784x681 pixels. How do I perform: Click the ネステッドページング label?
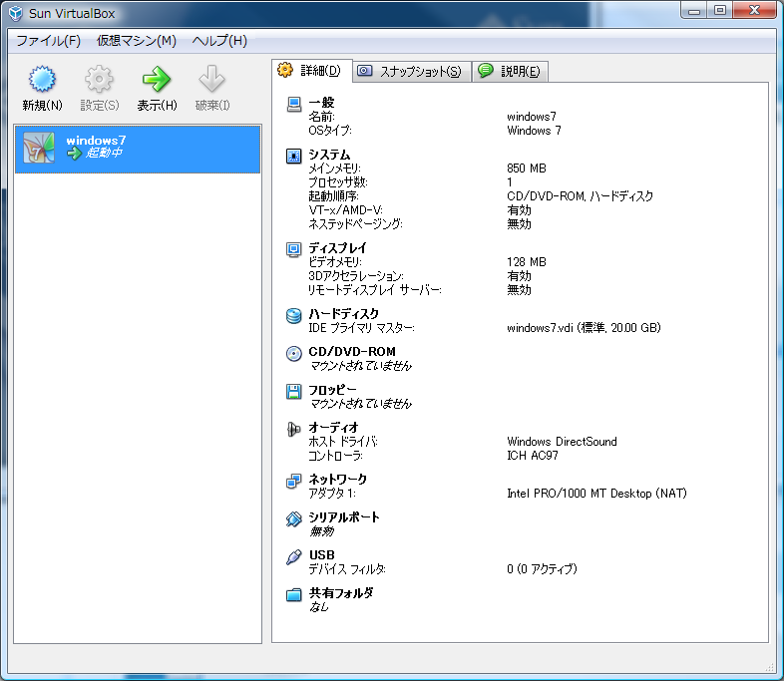tap(355, 224)
